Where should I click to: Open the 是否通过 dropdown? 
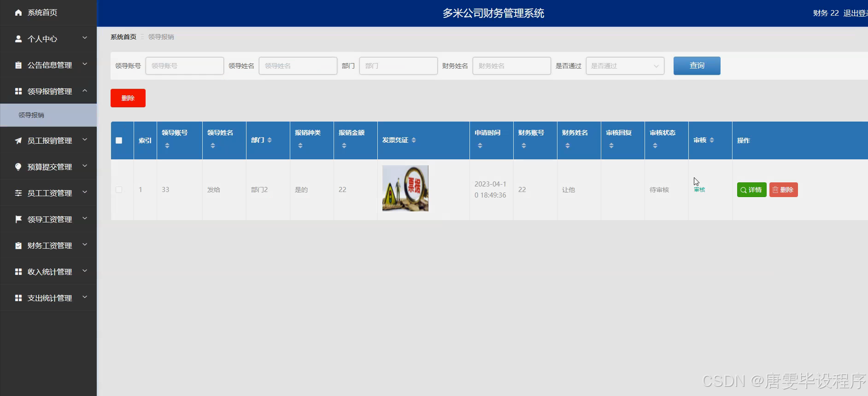[x=625, y=66]
